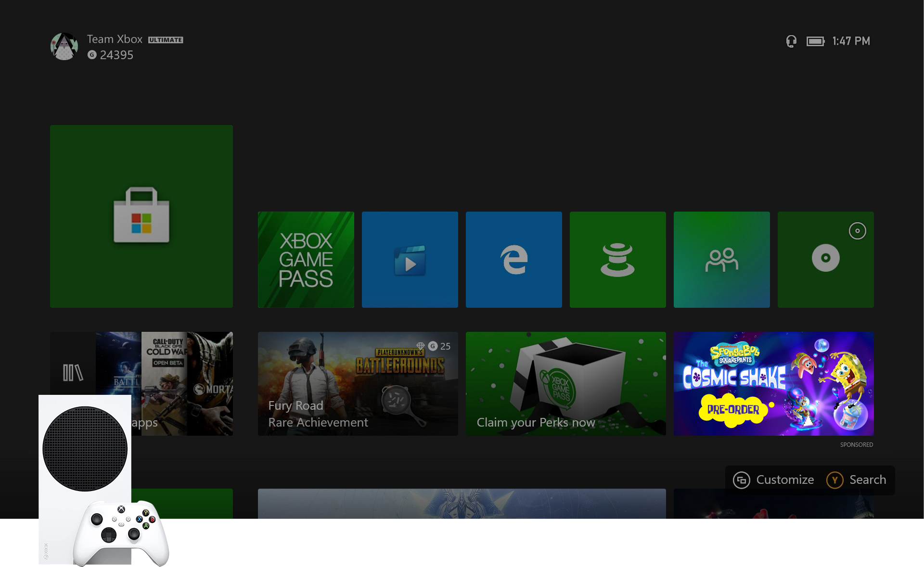
Task: Click the headset status icon
Action: [791, 41]
